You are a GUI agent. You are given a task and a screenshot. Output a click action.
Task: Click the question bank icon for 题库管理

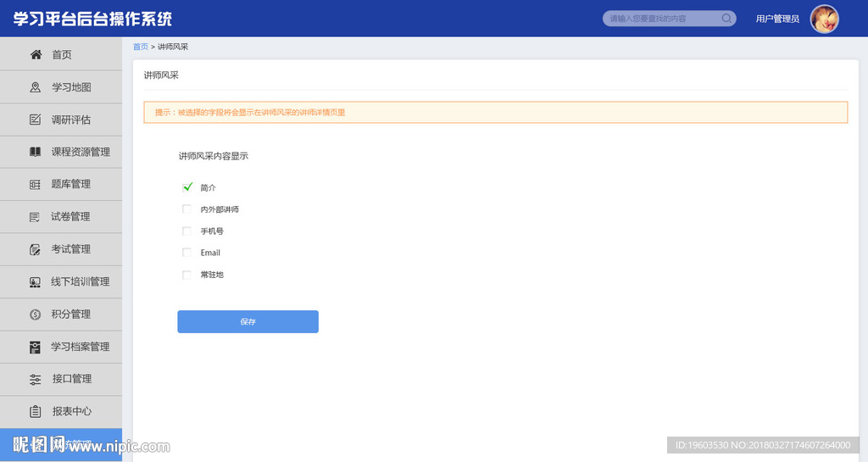(35, 184)
